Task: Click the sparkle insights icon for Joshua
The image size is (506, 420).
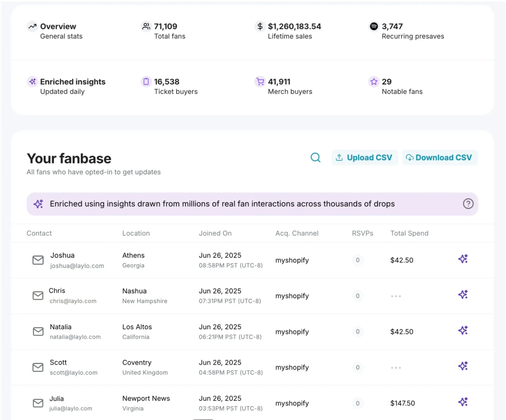Action: pos(463,259)
